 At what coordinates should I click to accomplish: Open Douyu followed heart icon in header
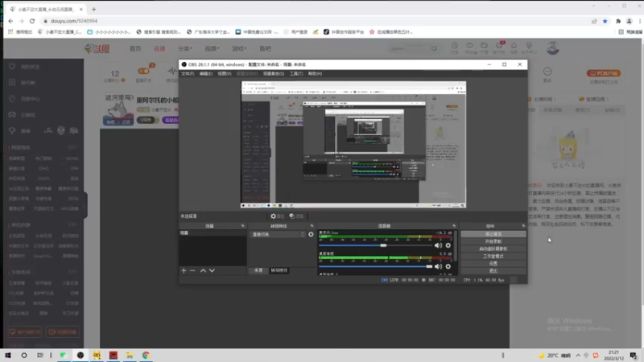[469, 46]
